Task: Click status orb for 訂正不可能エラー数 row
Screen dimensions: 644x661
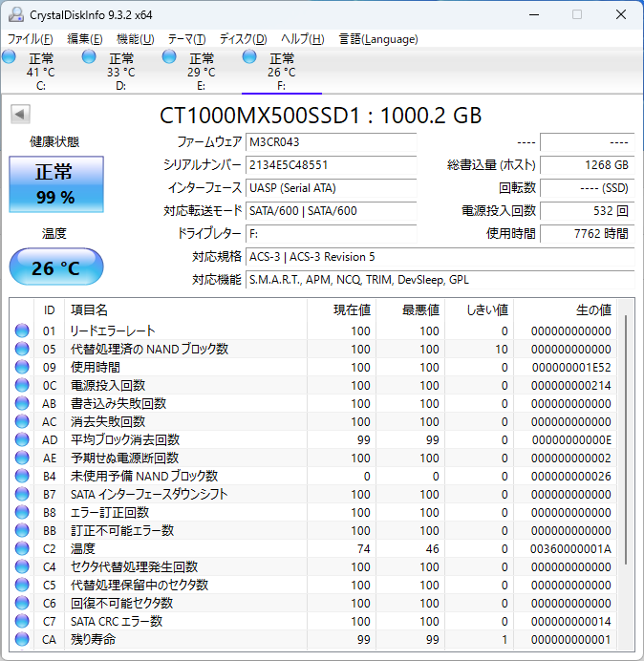Action: click(x=22, y=530)
